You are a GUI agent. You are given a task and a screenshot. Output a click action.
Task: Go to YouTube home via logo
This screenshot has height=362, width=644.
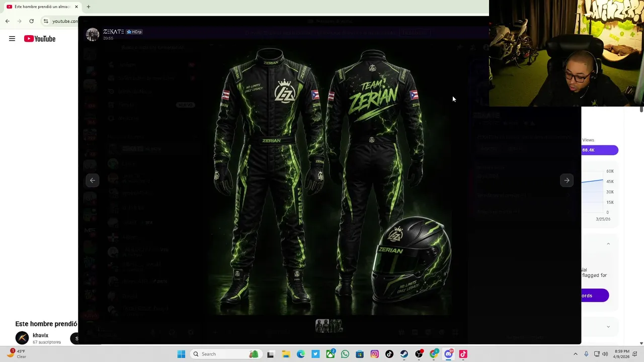tap(40, 39)
